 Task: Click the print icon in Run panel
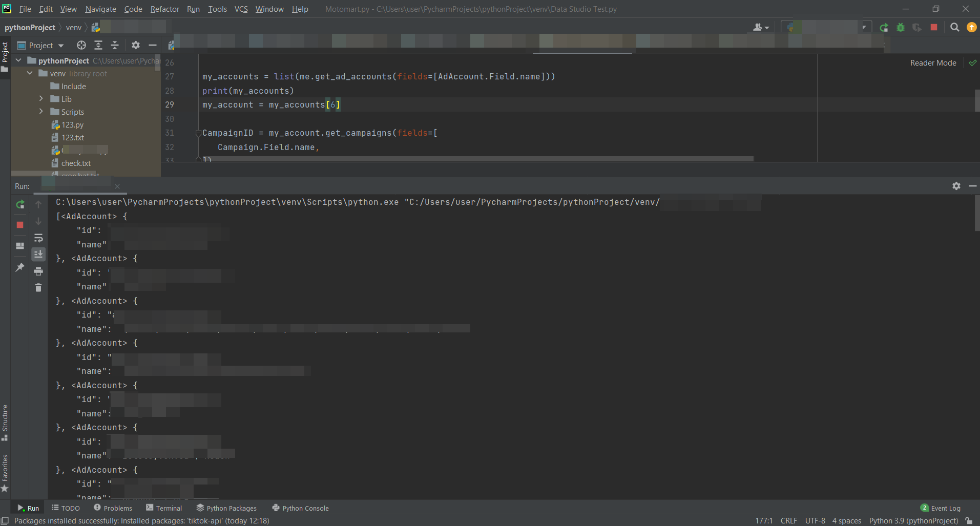[x=38, y=271]
